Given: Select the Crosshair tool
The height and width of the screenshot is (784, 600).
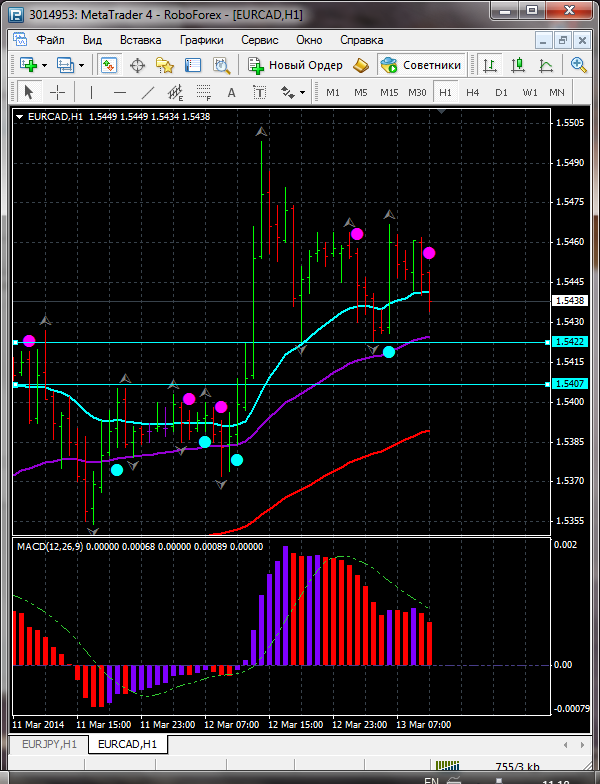Looking at the screenshot, I should tap(58, 92).
